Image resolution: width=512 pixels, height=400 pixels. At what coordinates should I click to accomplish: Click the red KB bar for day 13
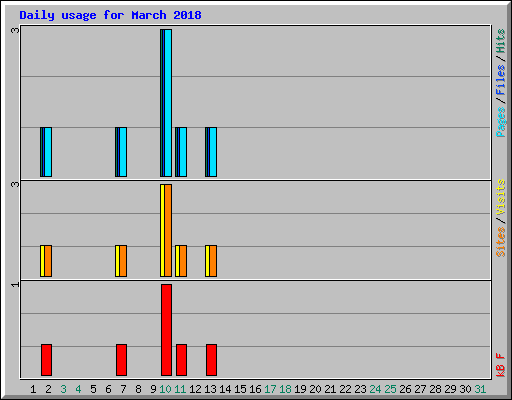point(211,360)
